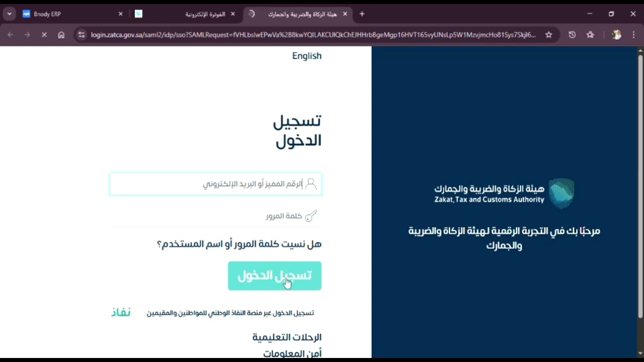Click the user icon in username field
Image resolution: width=644 pixels, height=362 pixels.
point(311,184)
